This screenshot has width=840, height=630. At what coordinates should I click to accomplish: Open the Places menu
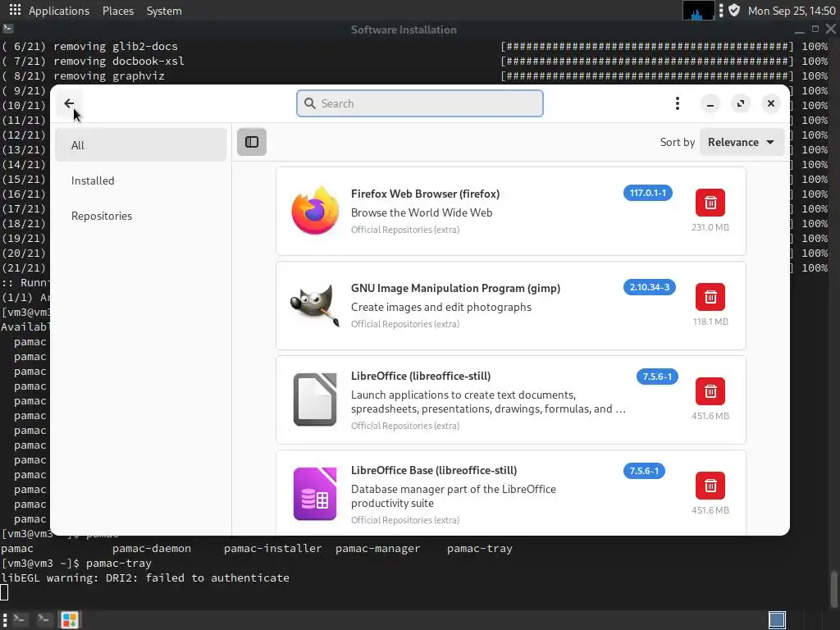point(118,11)
